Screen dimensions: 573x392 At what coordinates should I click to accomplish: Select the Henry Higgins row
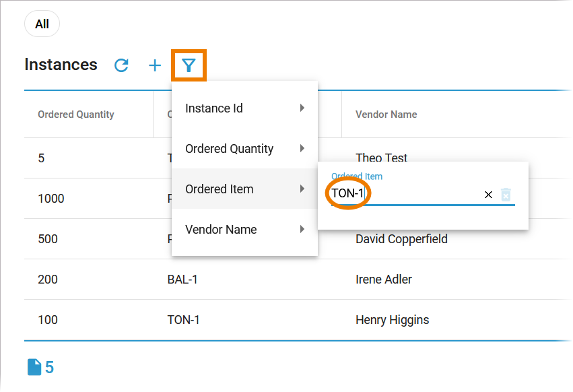click(x=392, y=320)
